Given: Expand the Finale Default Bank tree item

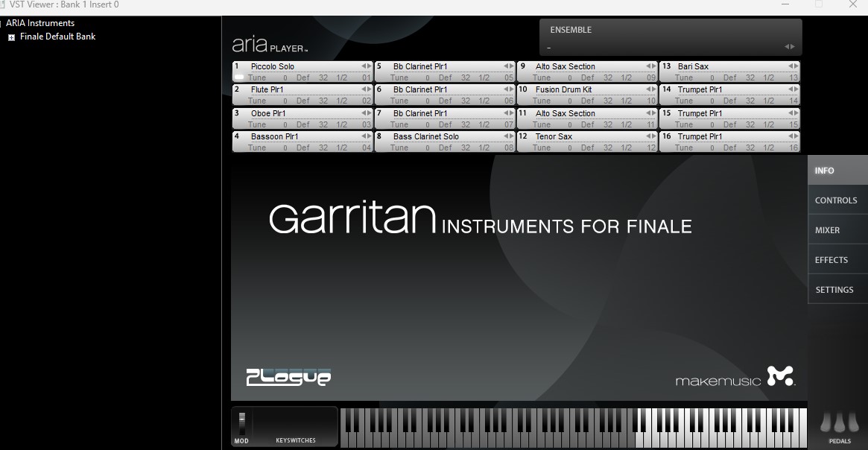Looking at the screenshot, I should [11, 37].
